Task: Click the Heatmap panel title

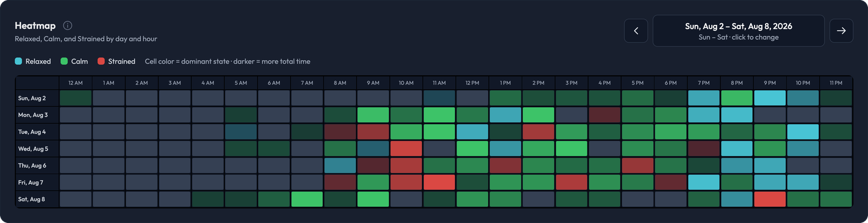Action: pos(36,25)
